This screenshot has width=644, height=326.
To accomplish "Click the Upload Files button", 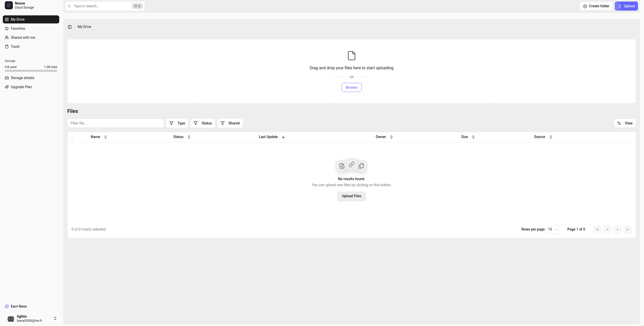I will [x=351, y=196].
